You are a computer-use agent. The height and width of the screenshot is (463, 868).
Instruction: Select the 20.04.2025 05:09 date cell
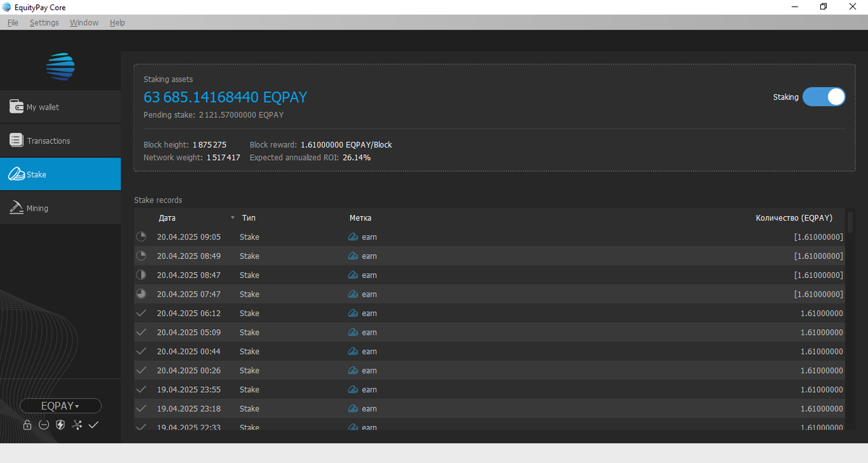pyautogui.click(x=189, y=332)
